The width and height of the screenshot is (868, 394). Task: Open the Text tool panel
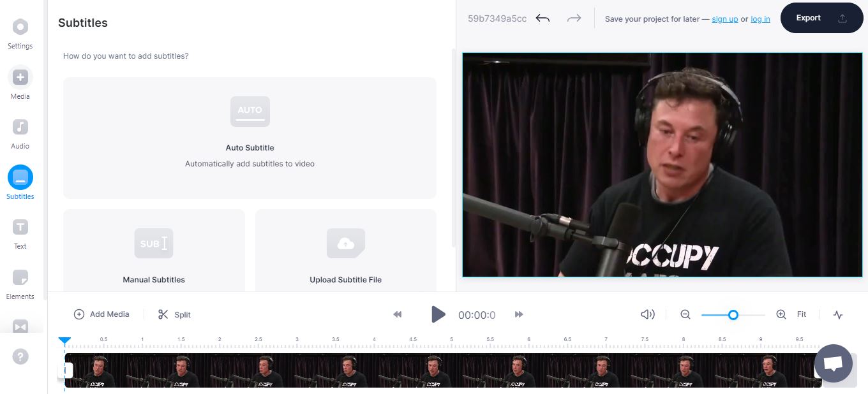click(20, 234)
